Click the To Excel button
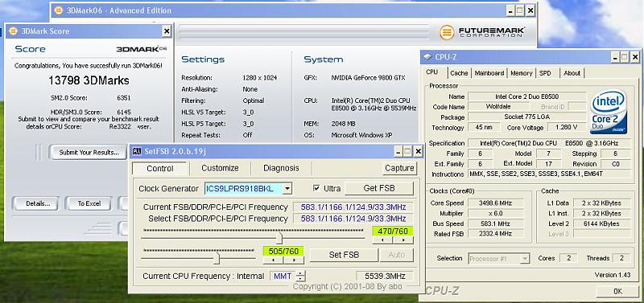The height and width of the screenshot is (303, 644). (89, 203)
